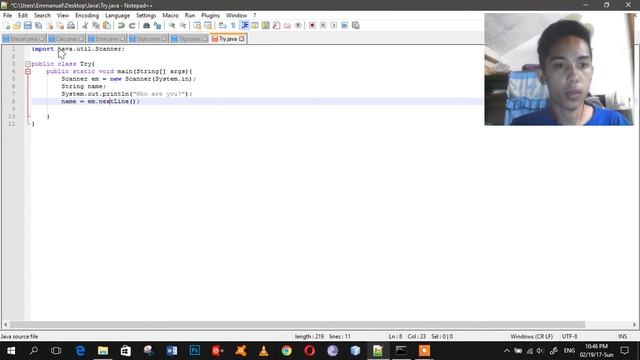The width and height of the screenshot is (640, 360).
Task: Open the Replace toolbar icon
Action: coord(157,25)
